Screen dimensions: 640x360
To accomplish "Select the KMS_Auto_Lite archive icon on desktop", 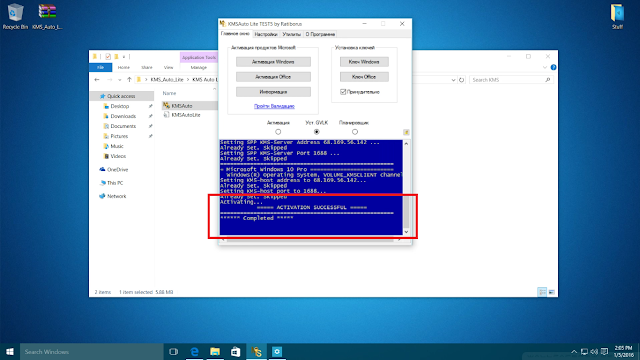I will click(x=47, y=16).
